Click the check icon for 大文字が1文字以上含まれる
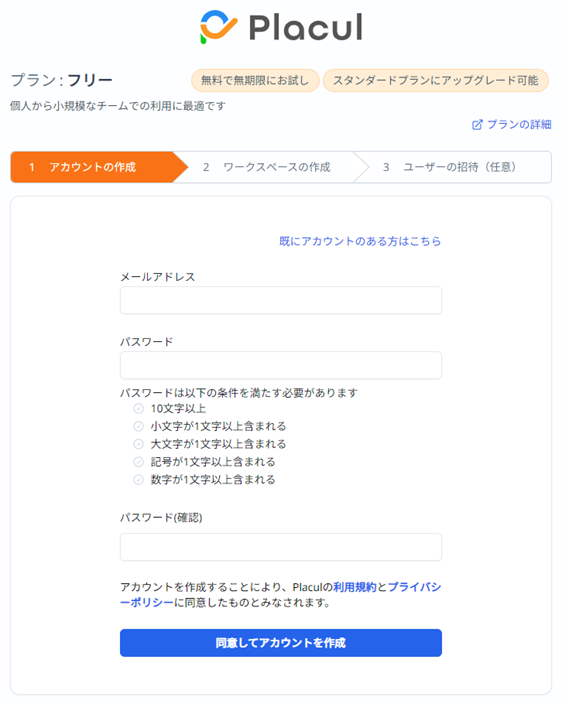The width and height of the screenshot is (562, 704). pyautogui.click(x=138, y=444)
